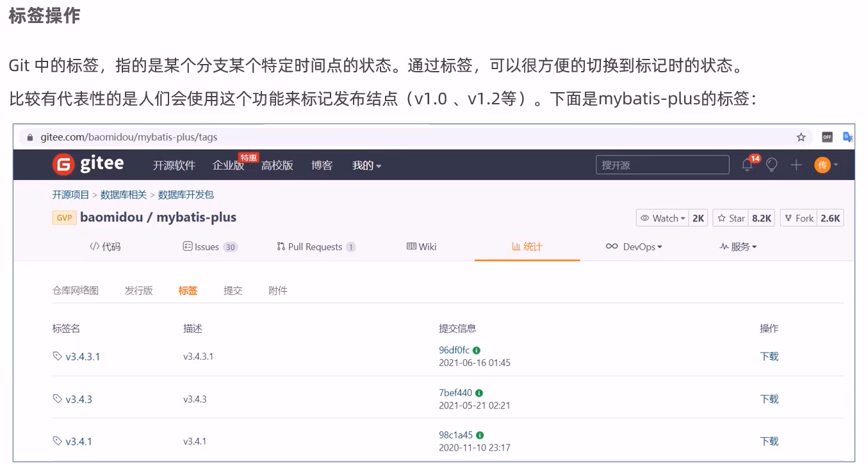This screenshot has height=464, width=868.
Task: Open commit 7bef440
Action: 455,393
